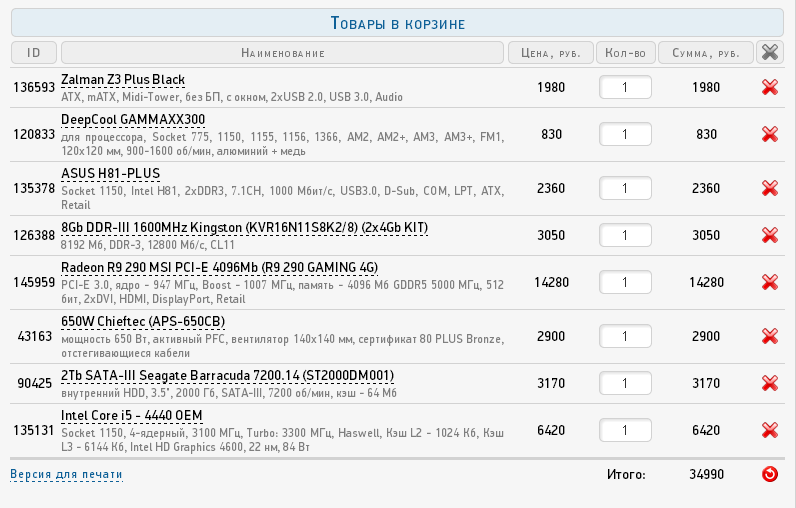Viewport: 796px width, 508px height.
Task: Focus quantity field for 650W Chieftec
Action: [625, 336]
